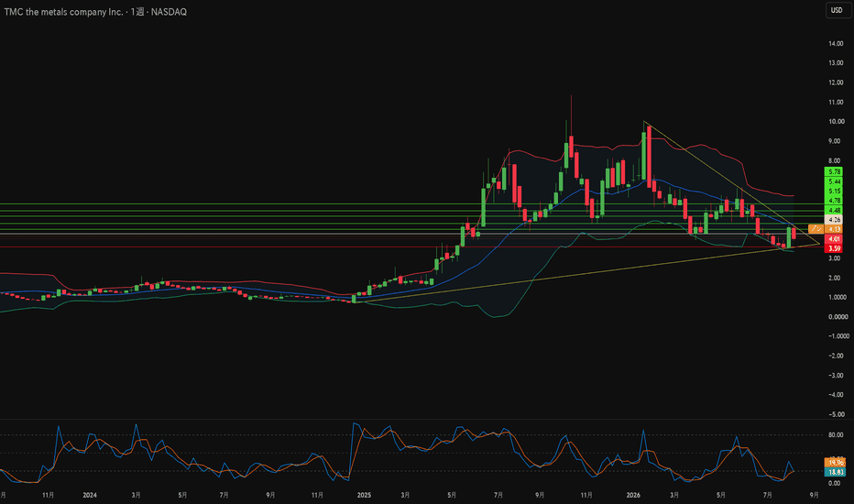Click the TMC the metals company Inc. title
Image resolution: width=854 pixels, height=504 pixels.
pos(64,11)
